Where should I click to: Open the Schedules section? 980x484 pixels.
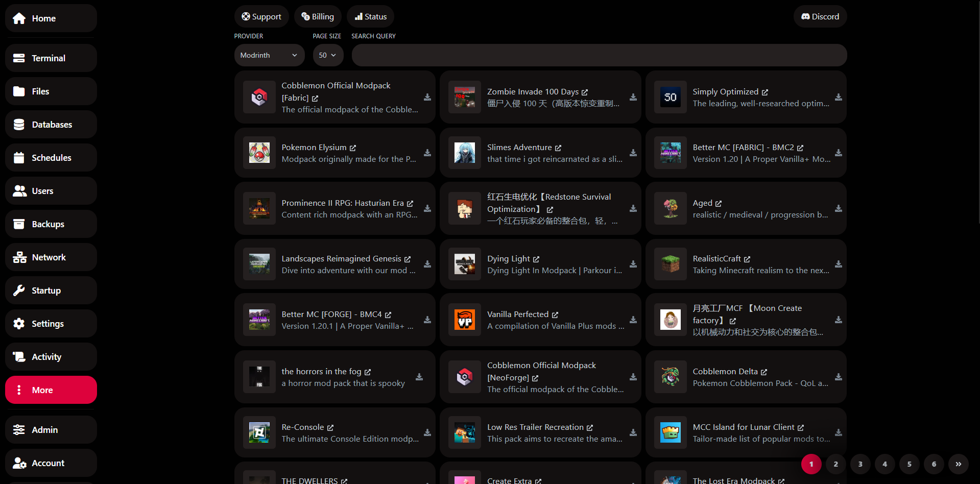point(51,158)
